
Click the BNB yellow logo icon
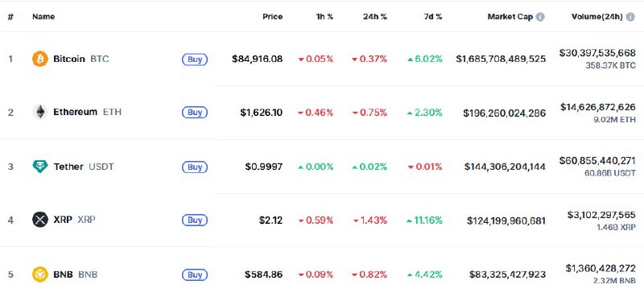pos(40,274)
